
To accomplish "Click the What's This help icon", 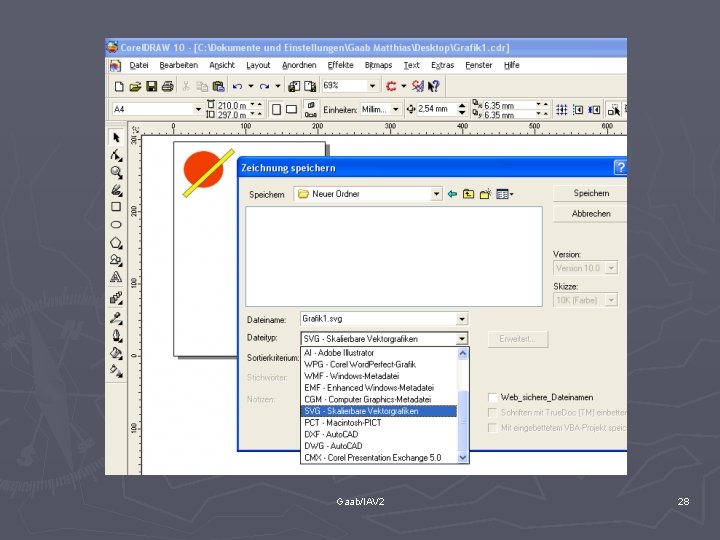I will 433,86.
